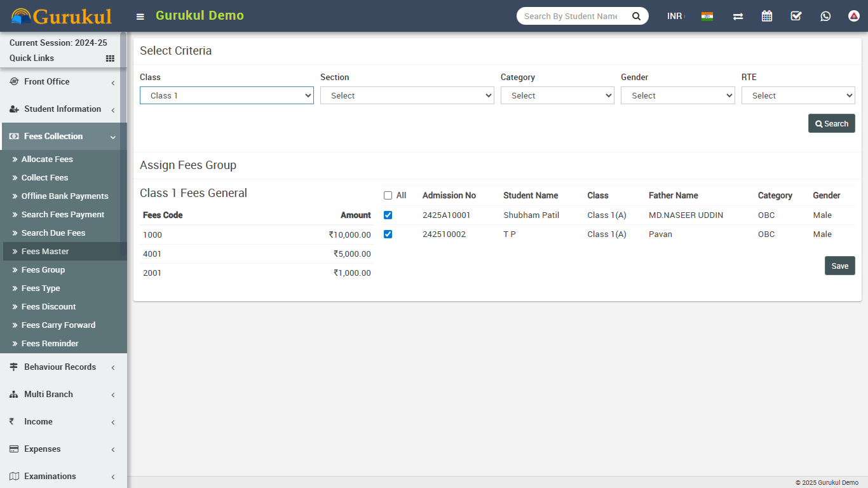Click the Save button

(x=839, y=266)
